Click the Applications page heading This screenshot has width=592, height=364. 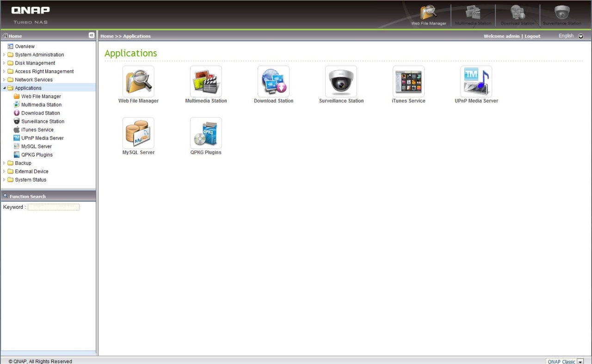pos(131,53)
